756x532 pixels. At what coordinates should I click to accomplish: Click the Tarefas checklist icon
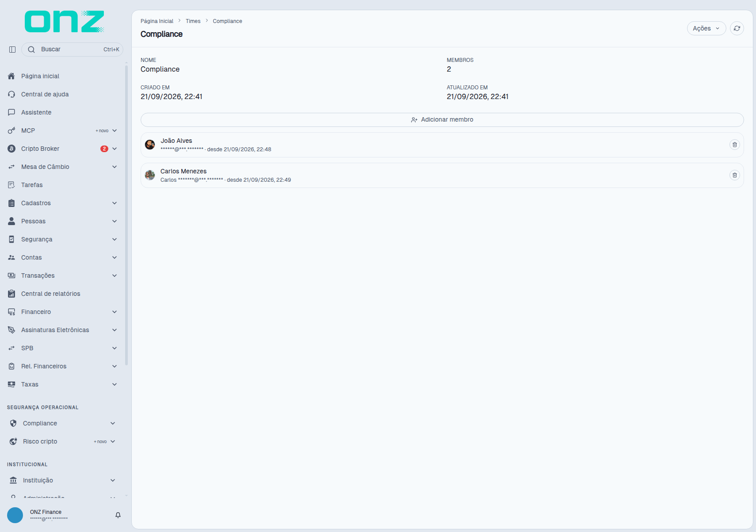(11, 185)
